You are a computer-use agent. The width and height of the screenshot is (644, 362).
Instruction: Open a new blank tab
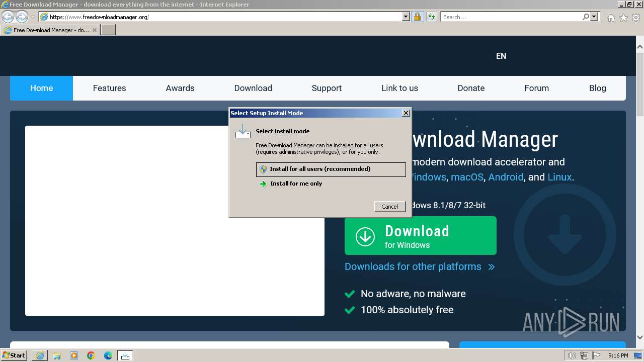tap(108, 30)
